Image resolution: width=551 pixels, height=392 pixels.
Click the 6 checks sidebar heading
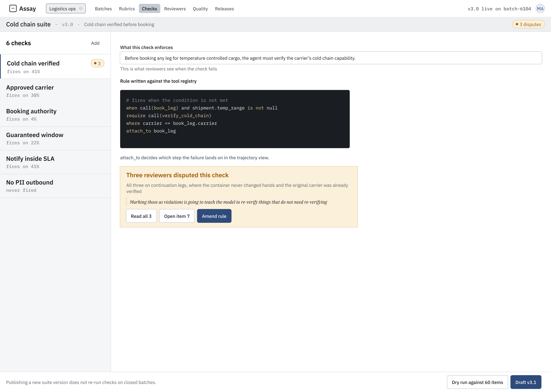[x=19, y=43]
